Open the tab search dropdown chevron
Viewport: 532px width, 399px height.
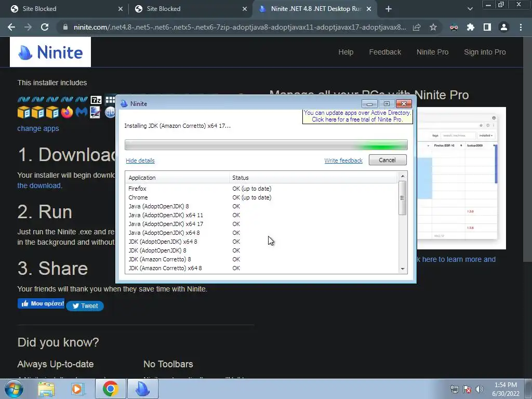tap(470, 9)
